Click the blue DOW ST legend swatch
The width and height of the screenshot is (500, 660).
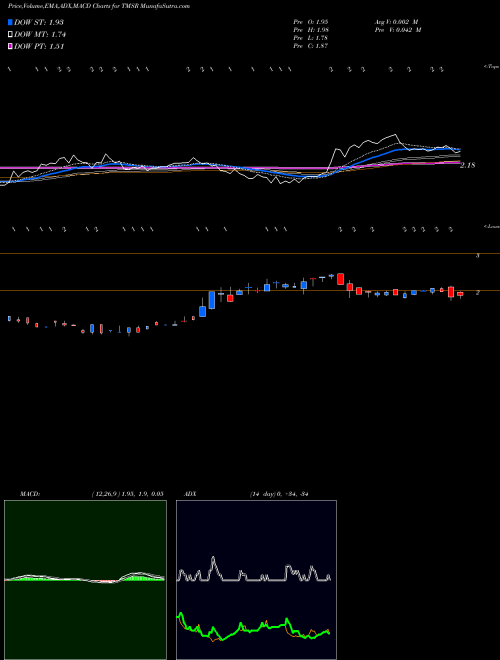coord(11,22)
